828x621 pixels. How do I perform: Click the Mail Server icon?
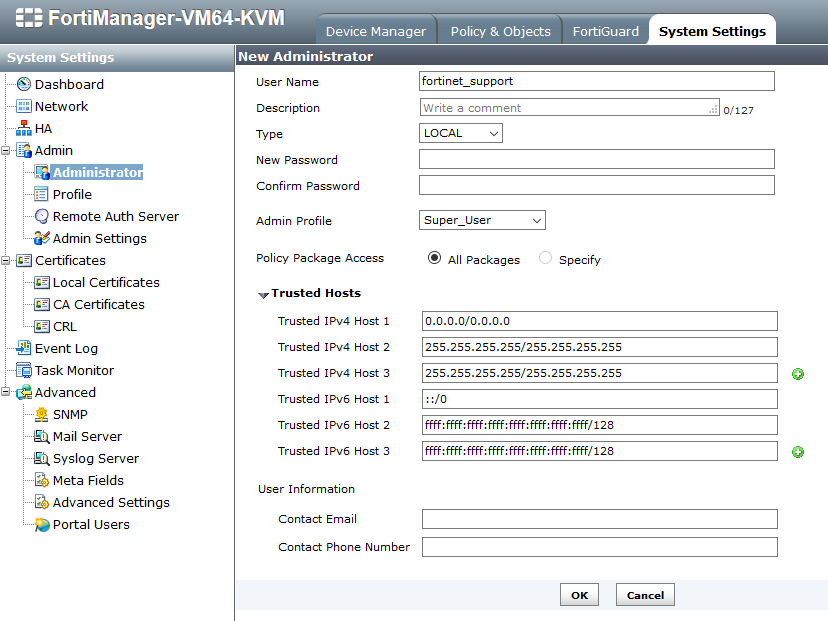pos(42,437)
